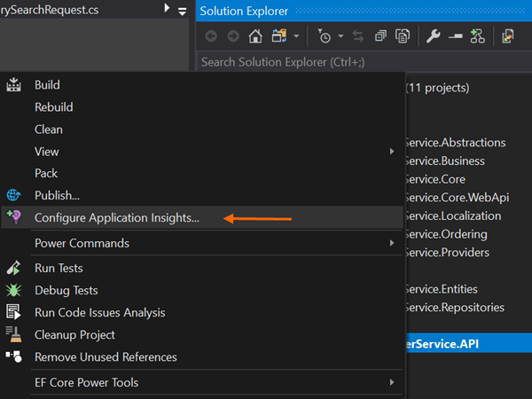Expand the Power Commands submenu
This screenshot has width=532, height=399.
tap(391, 243)
